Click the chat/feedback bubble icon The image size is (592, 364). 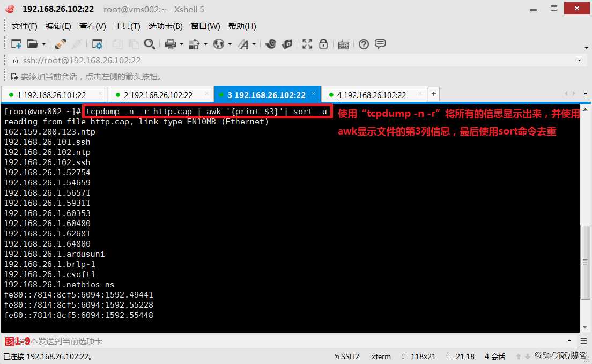point(380,44)
